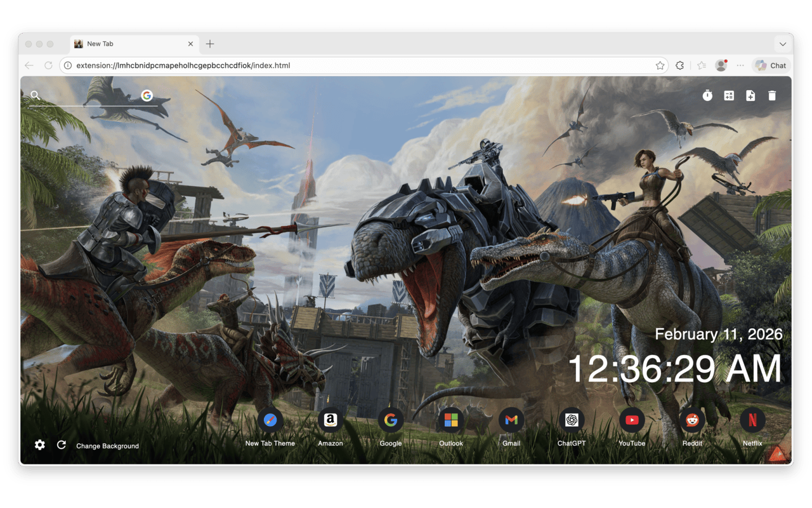The image size is (812, 508).
Task: Click the 12:36:29 AM clock display
Action: [674, 368]
